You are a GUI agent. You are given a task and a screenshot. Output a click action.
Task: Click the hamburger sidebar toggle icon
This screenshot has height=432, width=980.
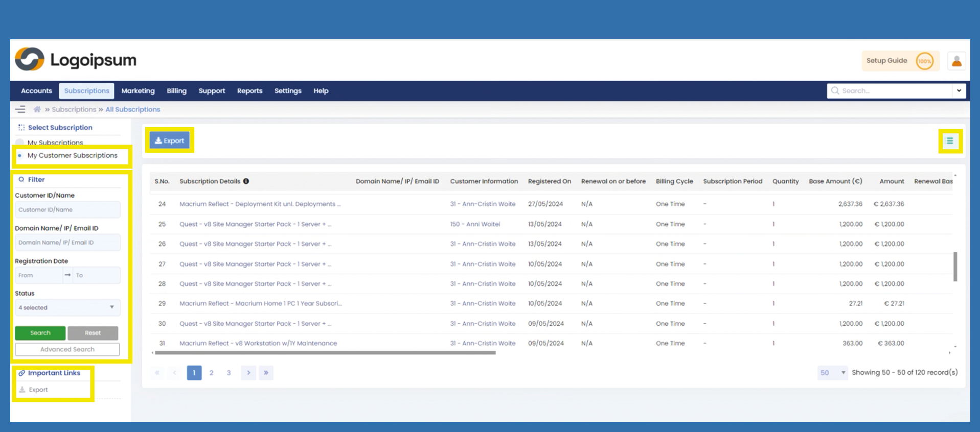coord(20,109)
